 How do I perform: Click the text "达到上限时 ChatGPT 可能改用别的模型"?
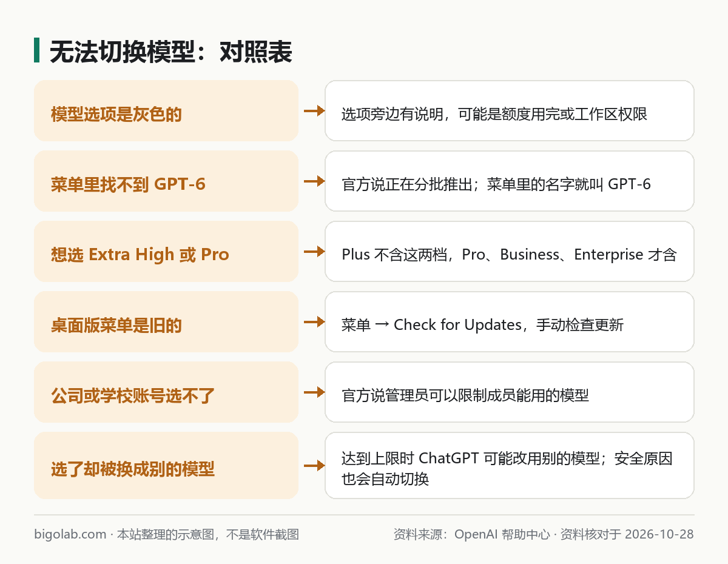(470, 458)
